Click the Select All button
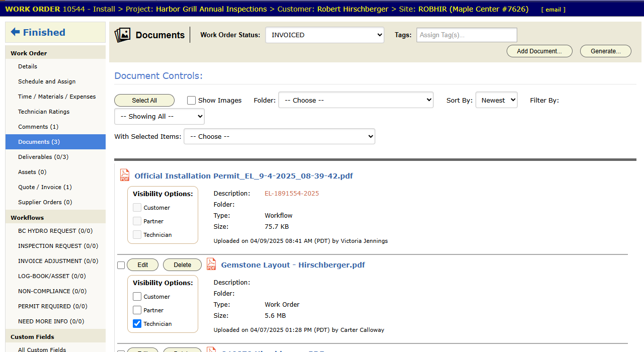 point(144,100)
